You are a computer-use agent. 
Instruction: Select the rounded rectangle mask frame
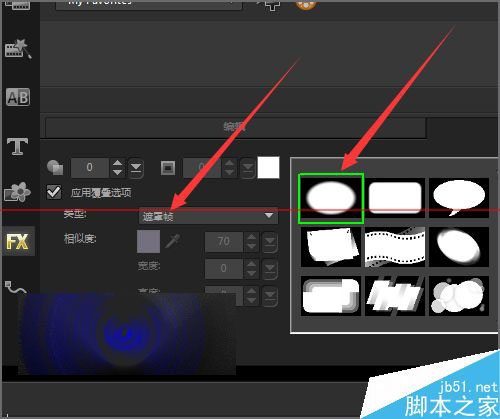pyautogui.click(x=395, y=198)
